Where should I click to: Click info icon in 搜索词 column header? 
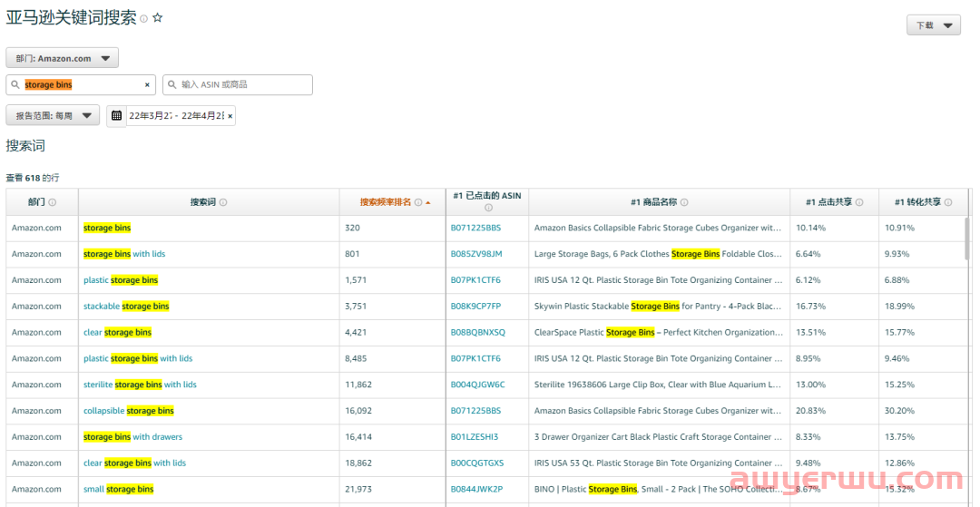click(223, 202)
